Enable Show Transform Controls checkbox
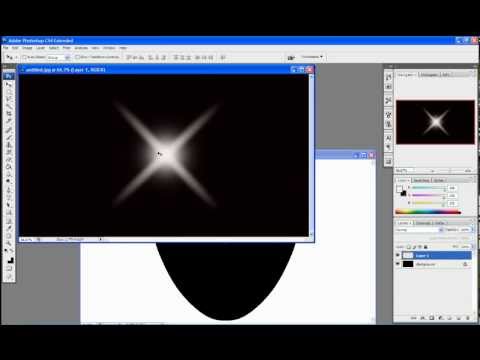 [x=78, y=57]
